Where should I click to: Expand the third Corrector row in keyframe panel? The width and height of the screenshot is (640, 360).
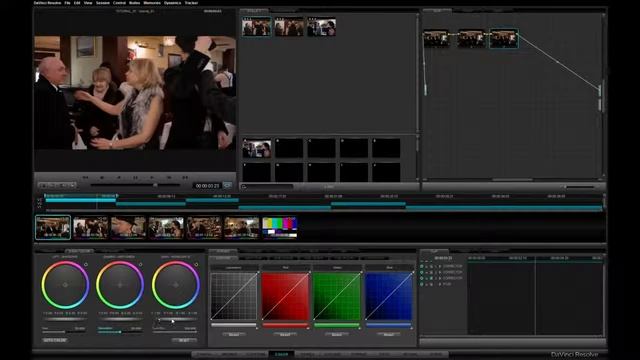440,278
